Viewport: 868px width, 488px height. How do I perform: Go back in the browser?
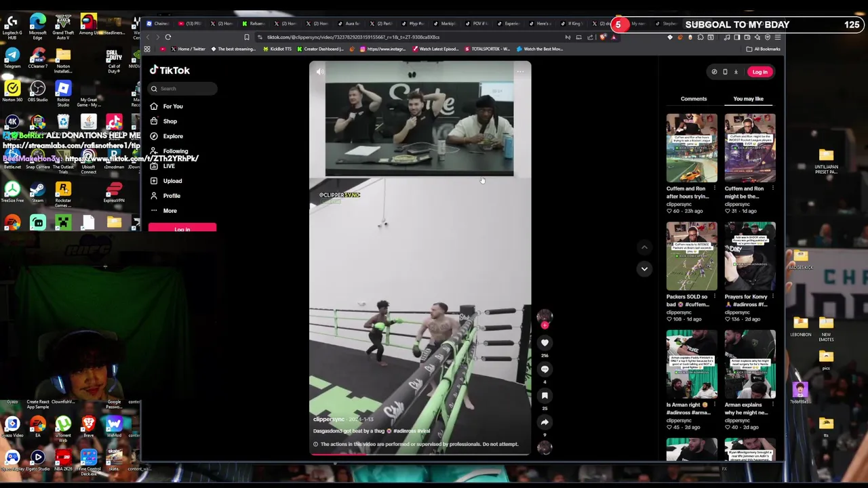pyautogui.click(x=149, y=37)
